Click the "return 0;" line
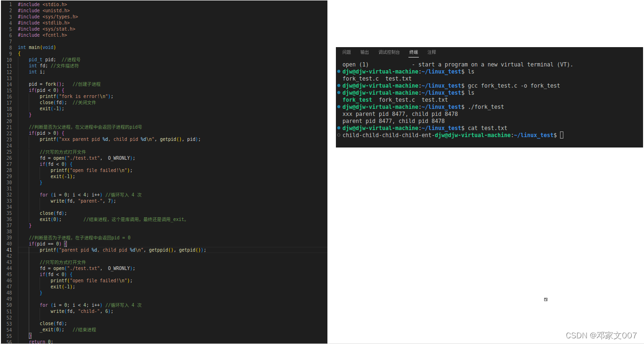Viewport: 644px width, 344px height. pyautogui.click(x=41, y=342)
